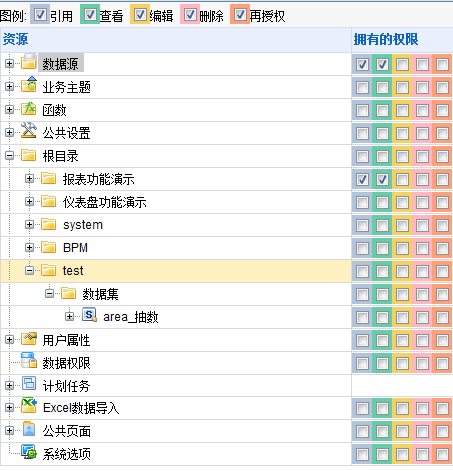Click the Excel数据导入 icon
Image resolution: width=453 pixels, height=471 pixels.
29,405
